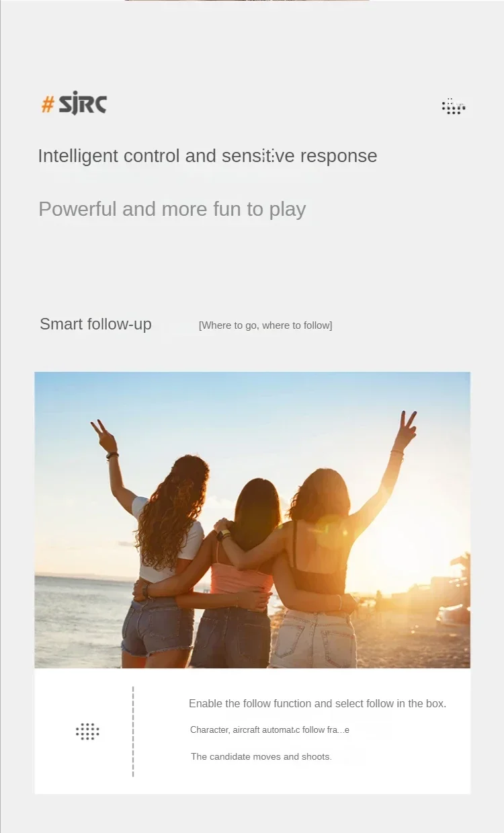Select the 'Powerful and more fun to play' text

tap(172, 209)
